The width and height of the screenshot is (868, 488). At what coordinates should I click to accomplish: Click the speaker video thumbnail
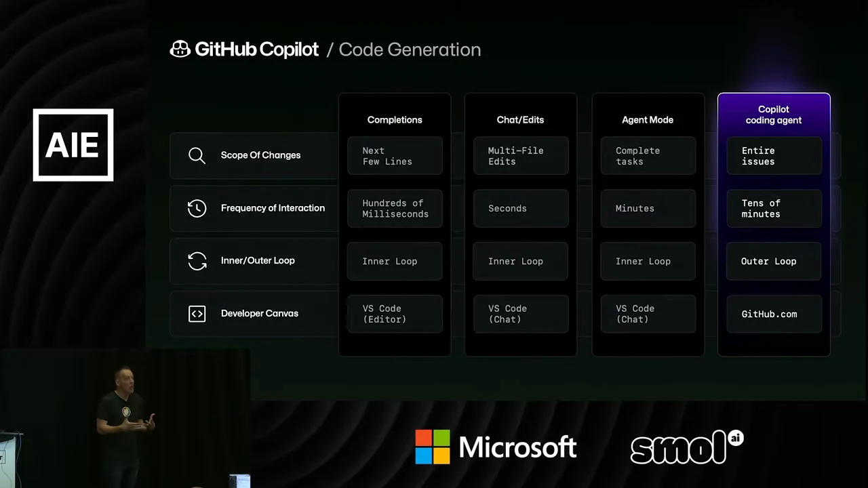(125, 419)
